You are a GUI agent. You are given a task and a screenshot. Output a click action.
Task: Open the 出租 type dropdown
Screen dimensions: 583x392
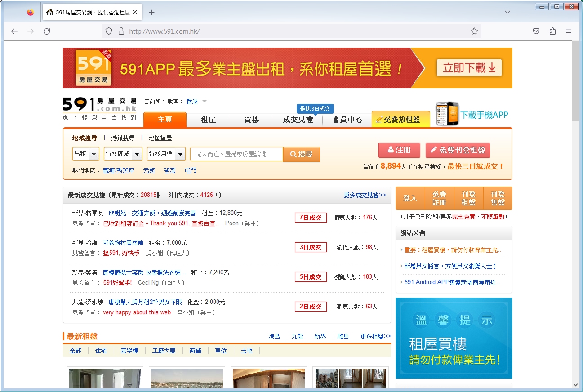coord(86,154)
